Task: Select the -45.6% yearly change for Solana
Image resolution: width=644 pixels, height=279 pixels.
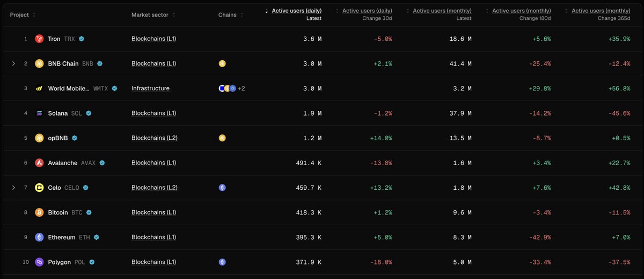Action: (x=619, y=113)
